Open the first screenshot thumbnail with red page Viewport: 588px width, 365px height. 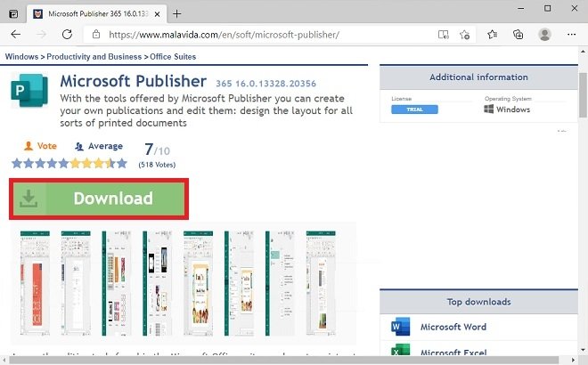pyautogui.click(x=35, y=283)
